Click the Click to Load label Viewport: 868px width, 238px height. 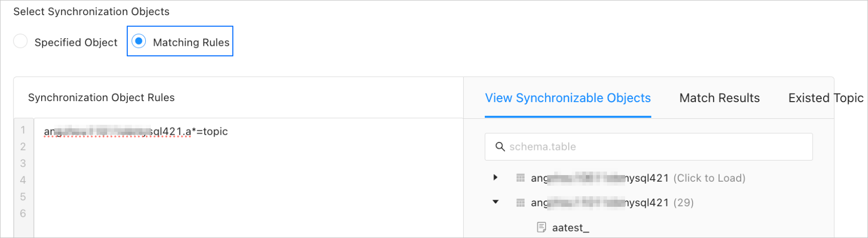tap(709, 178)
